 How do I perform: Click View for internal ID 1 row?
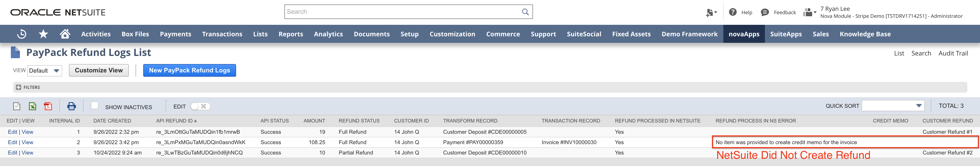pyautogui.click(x=27, y=132)
